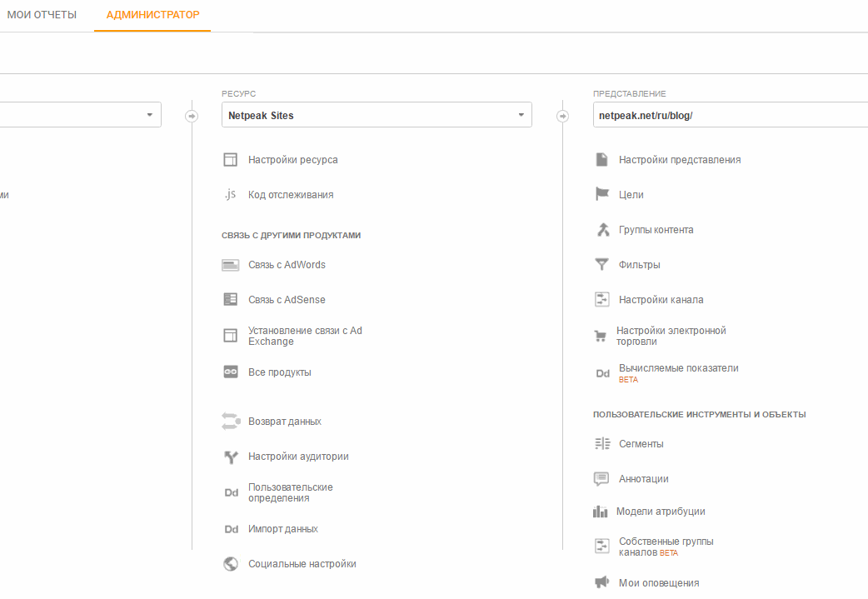
Task: Open Установление связи с Ad Exchange
Action: [x=305, y=336]
